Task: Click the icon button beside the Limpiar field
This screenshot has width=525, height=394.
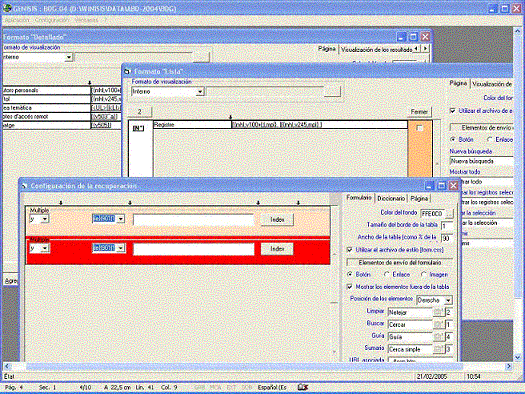Action: point(439,312)
